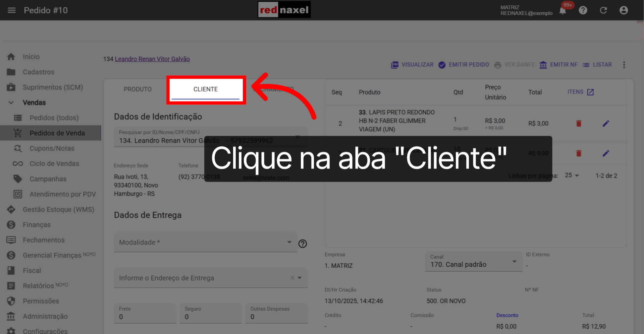Open the Canal selection dropdown
This screenshot has width=644, height=334.
(514, 261)
